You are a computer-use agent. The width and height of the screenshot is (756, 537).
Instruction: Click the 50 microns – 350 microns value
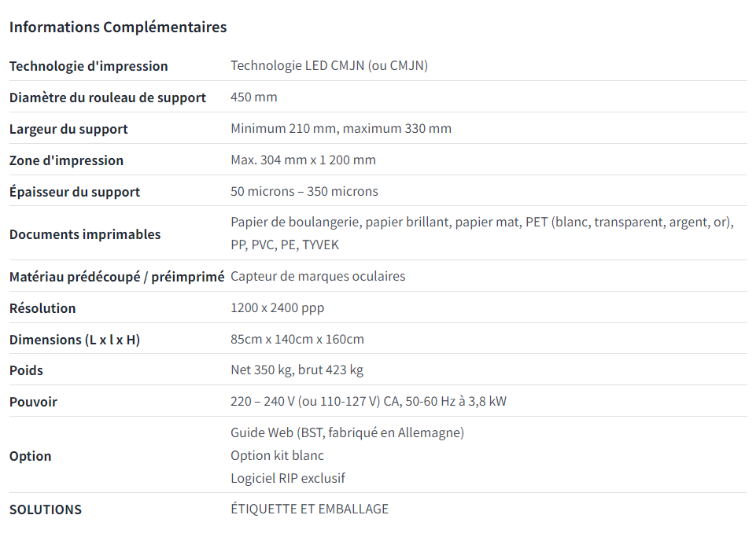click(x=304, y=191)
